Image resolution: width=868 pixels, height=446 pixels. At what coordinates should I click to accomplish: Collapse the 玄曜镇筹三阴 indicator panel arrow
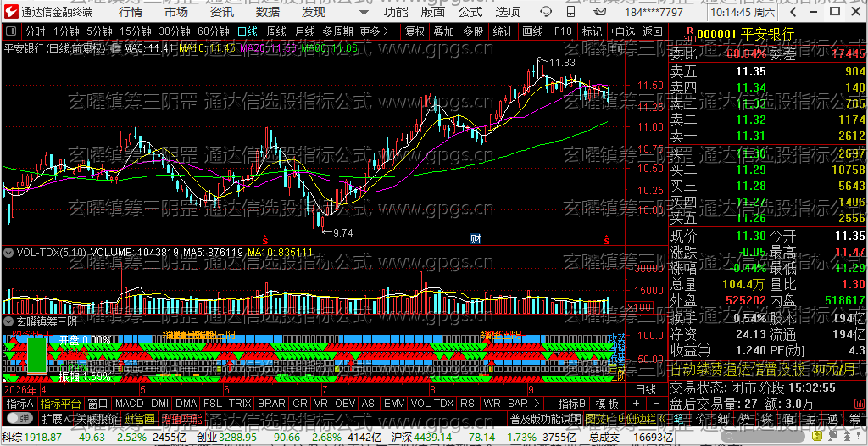(8, 321)
